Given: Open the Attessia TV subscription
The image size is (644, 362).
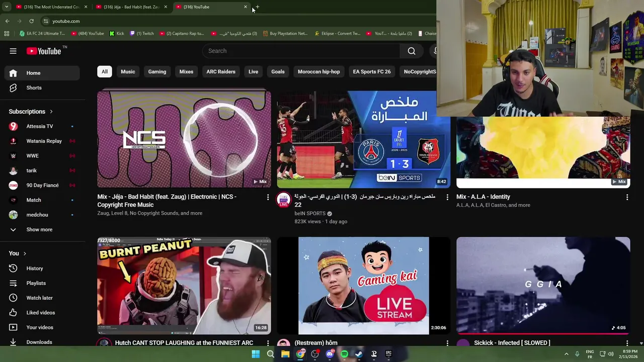Looking at the screenshot, I should click(42, 126).
